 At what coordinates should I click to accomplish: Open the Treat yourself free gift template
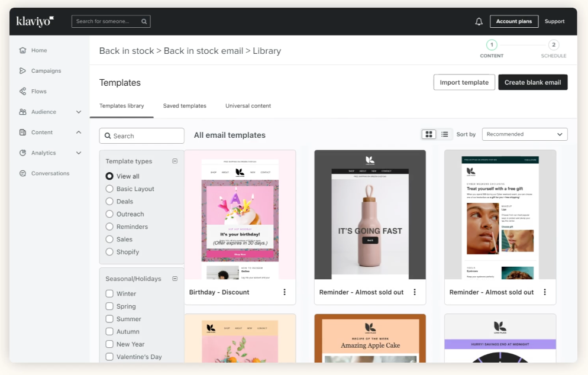[500, 215]
